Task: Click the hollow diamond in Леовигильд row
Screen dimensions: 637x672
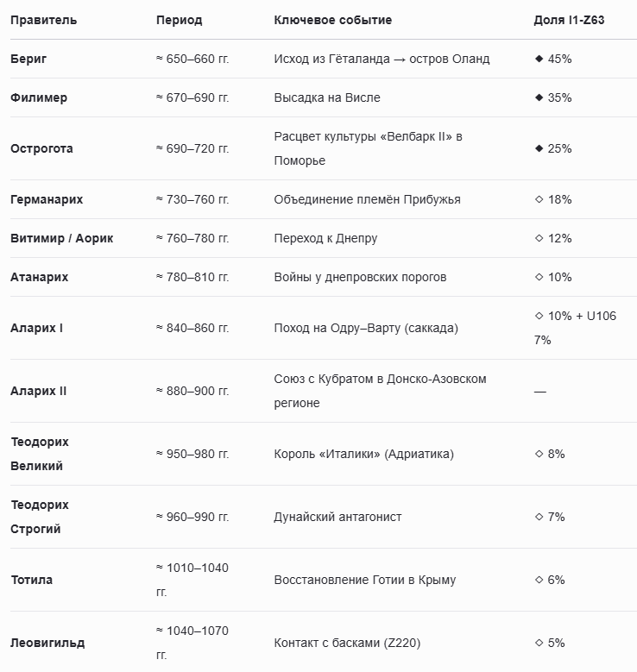Action: (539, 643)
